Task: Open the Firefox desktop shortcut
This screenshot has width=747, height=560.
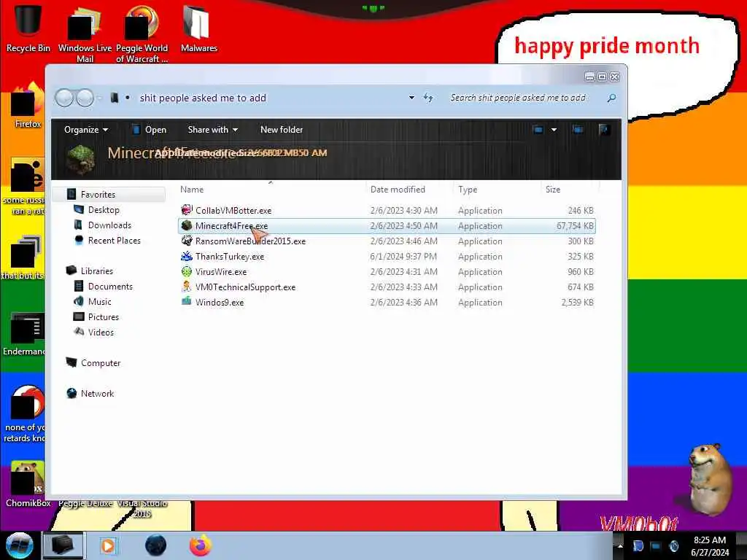Action: click(28, 106)
